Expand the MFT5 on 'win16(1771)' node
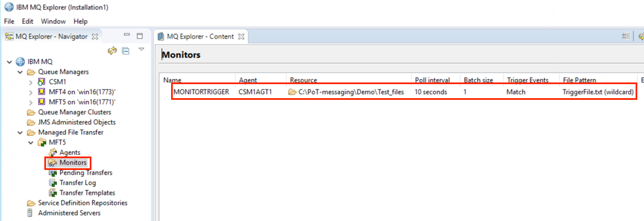The image size is (644, 221). pos(30,102)
